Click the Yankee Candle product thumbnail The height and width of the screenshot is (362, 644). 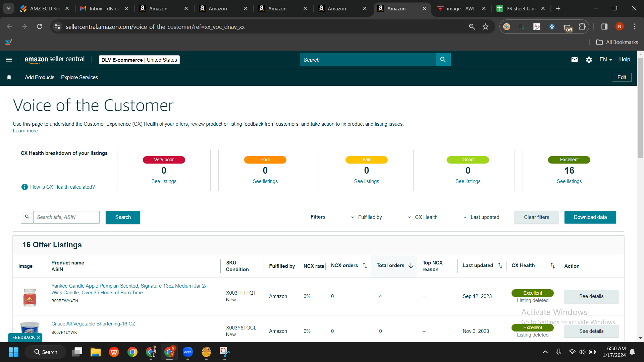tap(30, 297)
